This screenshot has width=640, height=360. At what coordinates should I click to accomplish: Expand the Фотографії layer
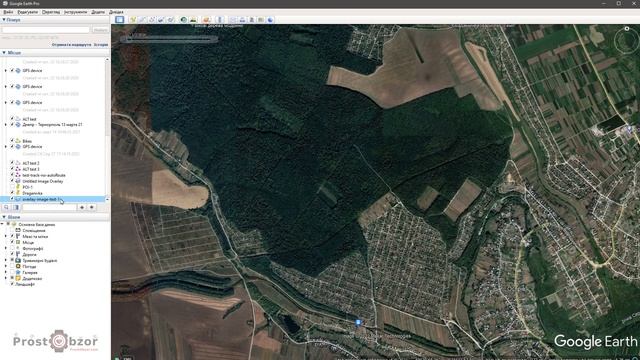[6, 249]
